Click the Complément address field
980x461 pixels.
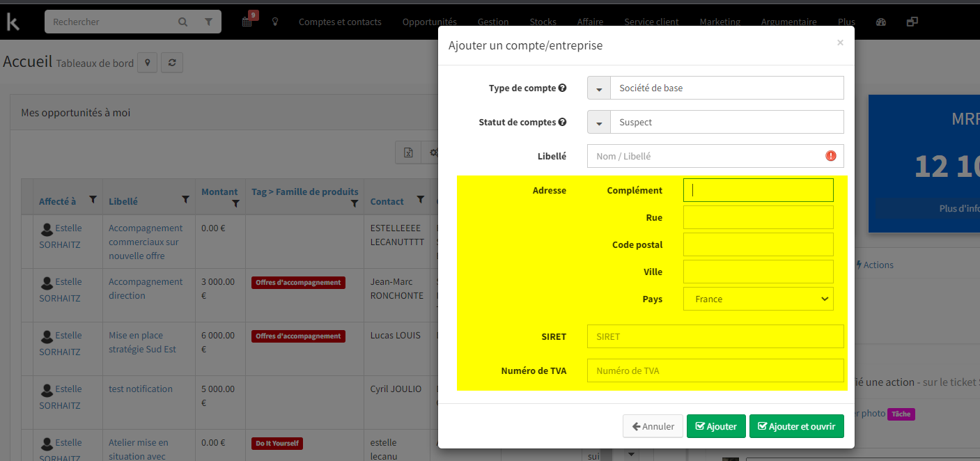759,190
